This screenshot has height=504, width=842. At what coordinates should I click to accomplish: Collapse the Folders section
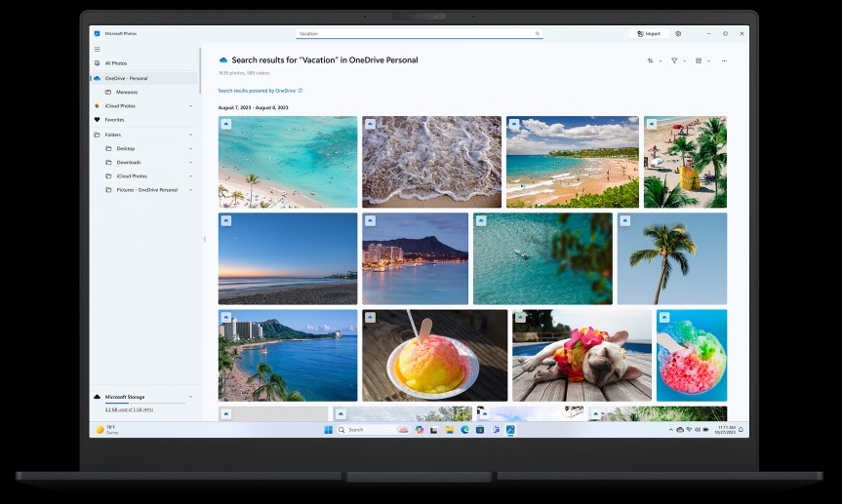190,135
